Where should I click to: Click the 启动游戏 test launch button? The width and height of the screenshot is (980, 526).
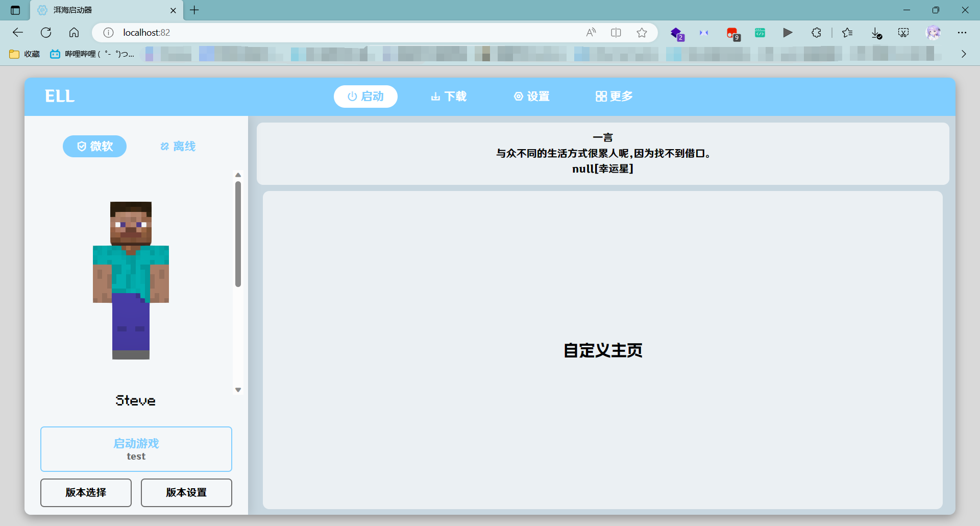136,449
